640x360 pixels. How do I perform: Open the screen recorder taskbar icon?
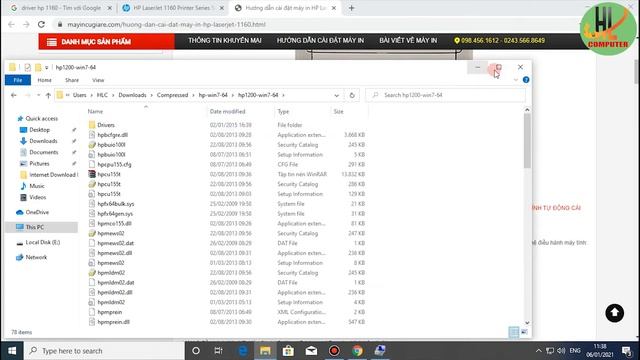pyautogui.click(x=334, y=351)
